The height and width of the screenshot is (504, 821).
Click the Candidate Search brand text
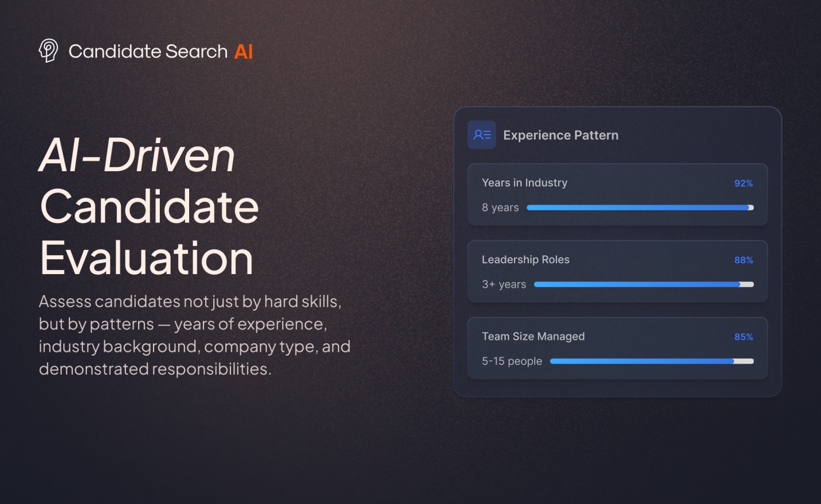point(148,52)
